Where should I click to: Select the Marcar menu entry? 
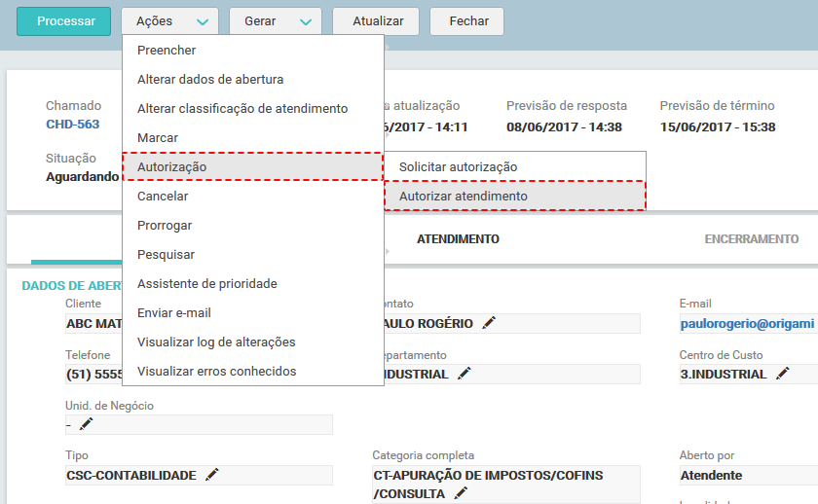point(253,137)
